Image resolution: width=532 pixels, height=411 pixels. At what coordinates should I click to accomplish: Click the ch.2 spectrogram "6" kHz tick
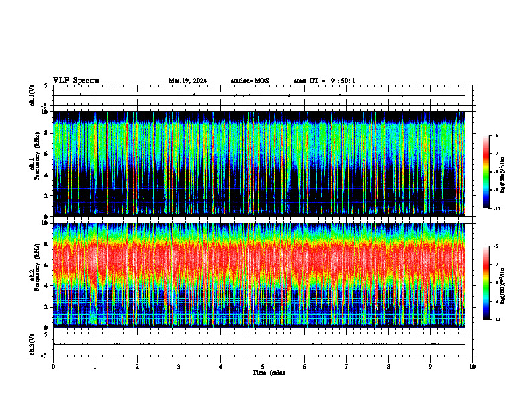coord(46,265)
